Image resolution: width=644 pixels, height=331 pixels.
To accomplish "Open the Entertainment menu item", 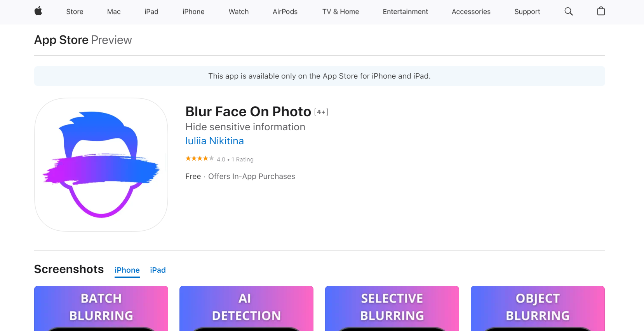I will coord(405,12).
